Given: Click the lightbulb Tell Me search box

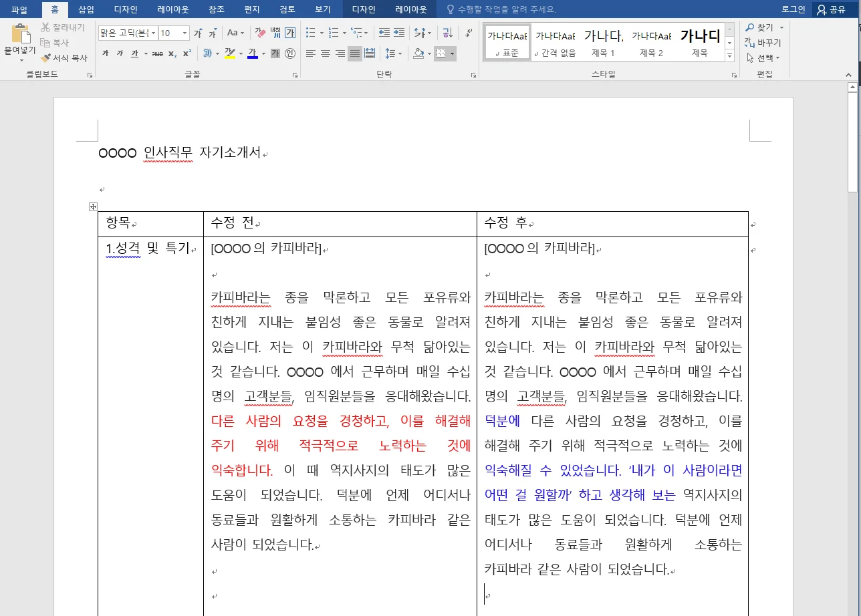Looking at the screenshot, I should [x=501, y=9].
